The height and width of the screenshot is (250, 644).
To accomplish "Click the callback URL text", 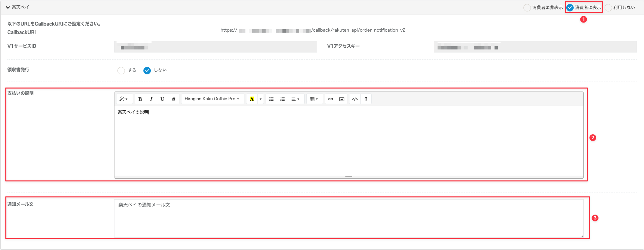I will coord(313,30).
